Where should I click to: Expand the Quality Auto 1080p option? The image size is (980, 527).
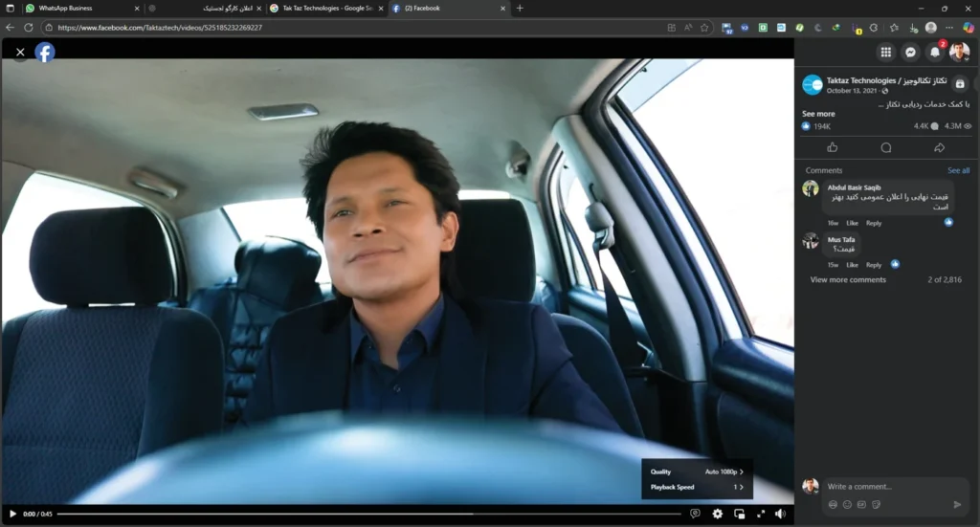pyautogui.click(x=697, y=472)
